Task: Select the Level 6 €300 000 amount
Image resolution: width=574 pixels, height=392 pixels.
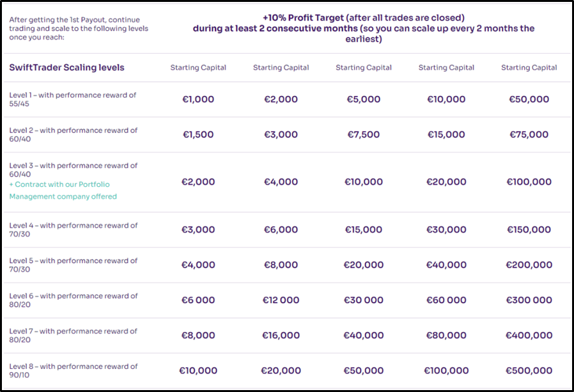Action: click(x=529, y=300)
